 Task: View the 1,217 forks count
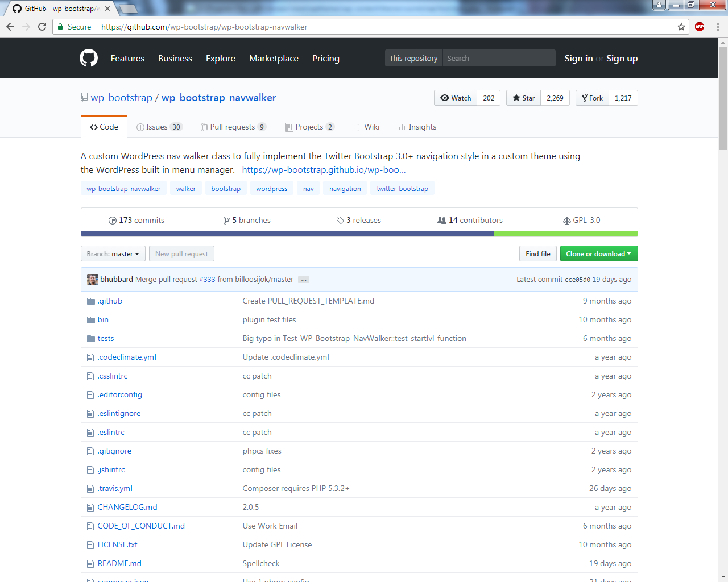point(623,98)
